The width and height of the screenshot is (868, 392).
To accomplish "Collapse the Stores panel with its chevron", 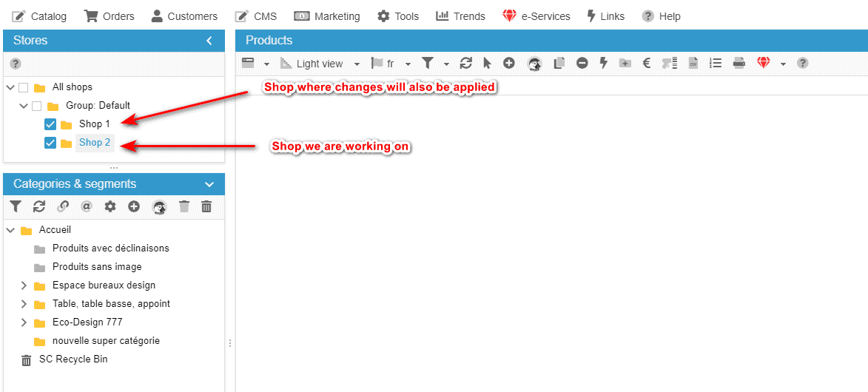I will (209, 41).
